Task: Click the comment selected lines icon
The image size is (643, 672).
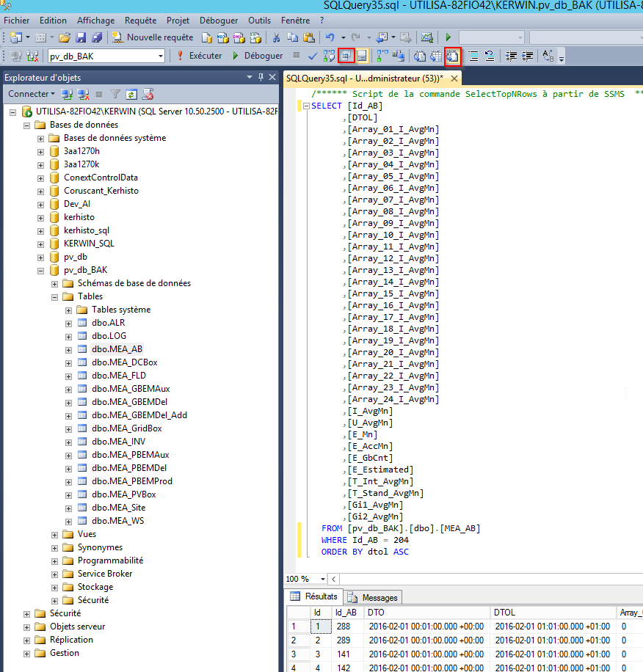Action: [473, 56]
